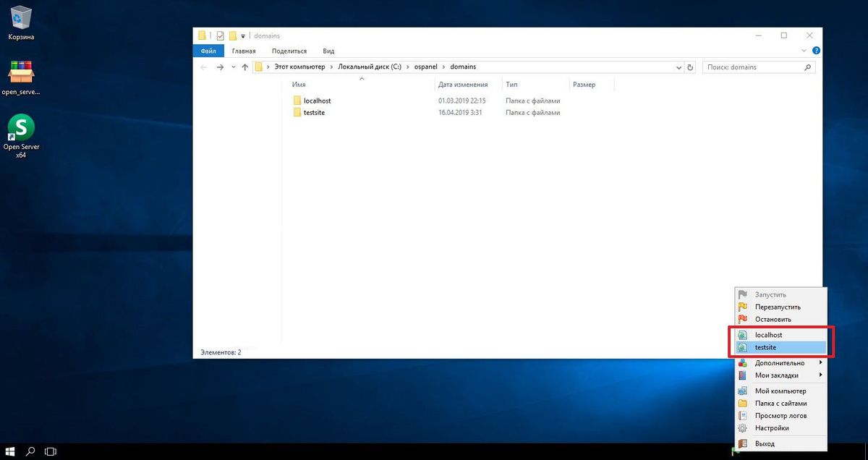Go forward with the Explorer forward arrow
This screenshot has height=460, width=868.
pyautogui.click(x=220, y=67)
